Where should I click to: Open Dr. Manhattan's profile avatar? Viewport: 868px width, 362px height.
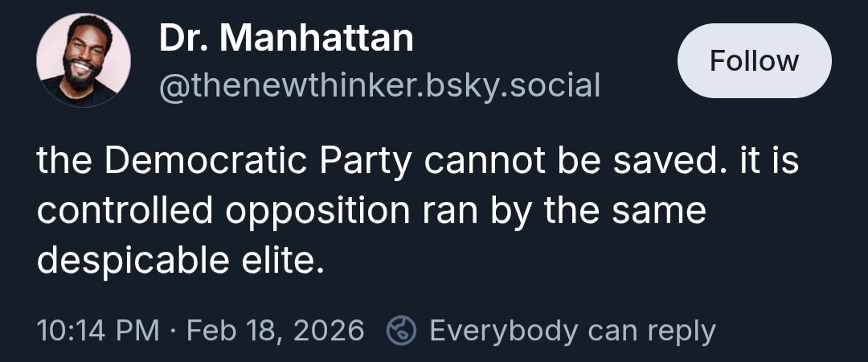(x=84, y=60)
